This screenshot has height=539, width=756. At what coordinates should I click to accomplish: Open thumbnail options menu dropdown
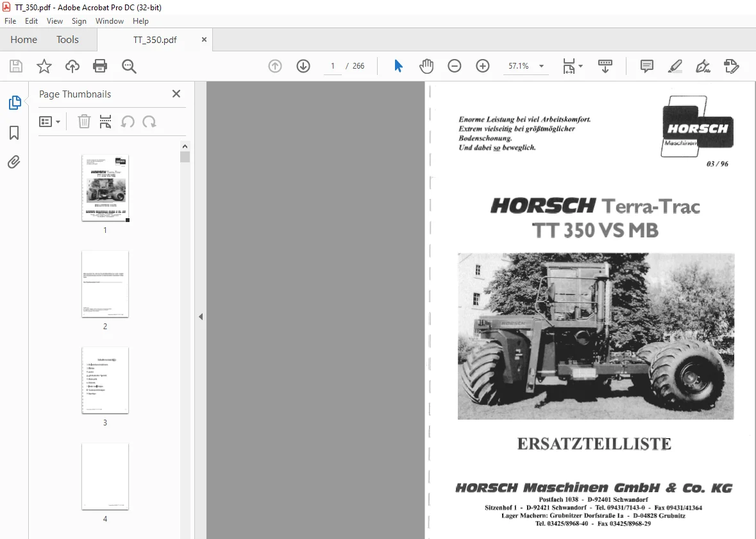pyautogui.click(x=49, y=122)
